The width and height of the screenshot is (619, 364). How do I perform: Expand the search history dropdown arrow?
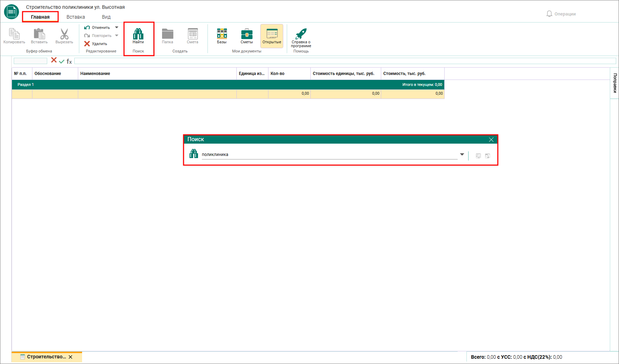click(462, 155)
